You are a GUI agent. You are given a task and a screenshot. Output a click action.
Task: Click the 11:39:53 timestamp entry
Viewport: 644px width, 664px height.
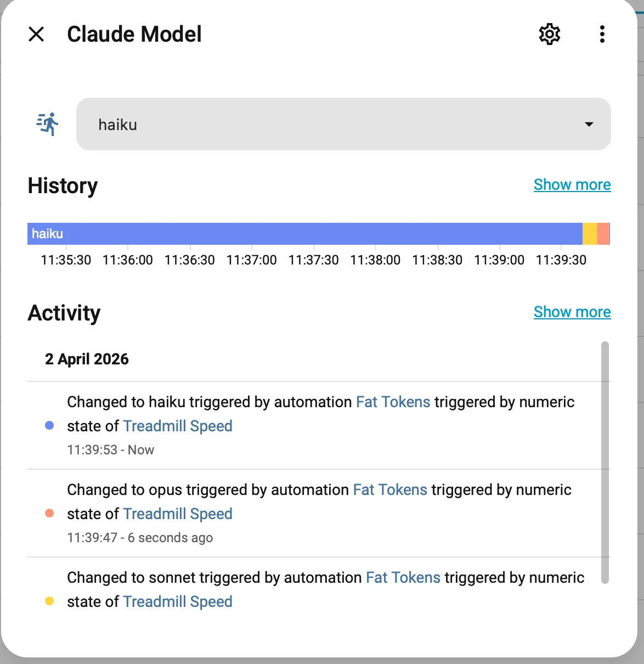[x=110, y=449]
